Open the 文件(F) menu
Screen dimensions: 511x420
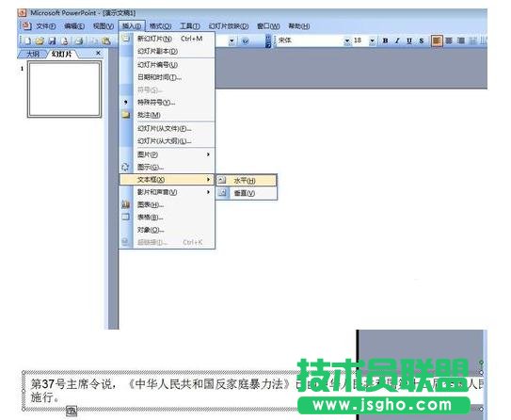tap(45, 26)
